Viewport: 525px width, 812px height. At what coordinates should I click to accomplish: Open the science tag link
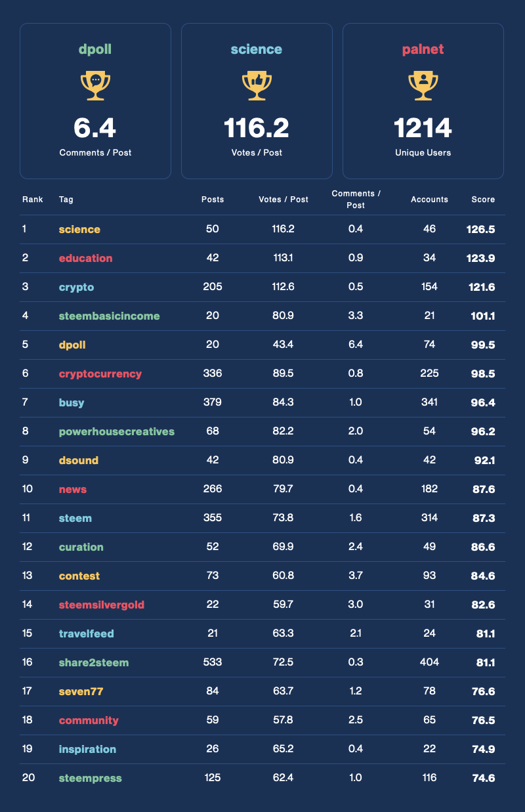[x=79, y=229]
